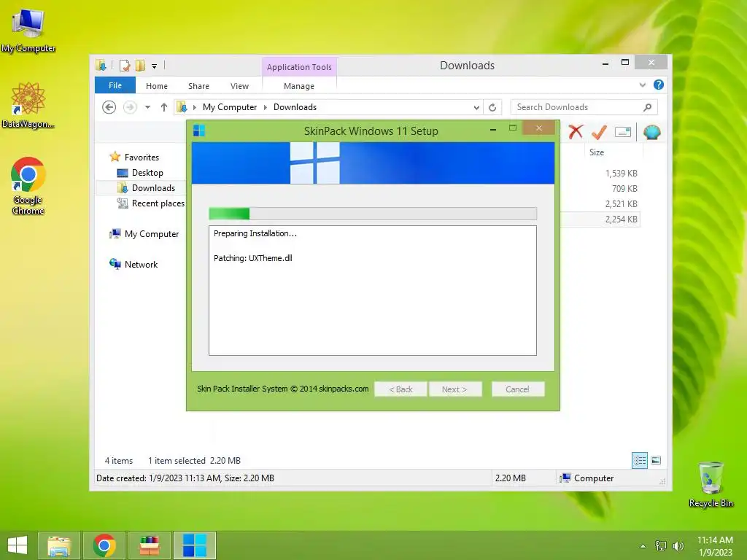Click SkinPack setup title bar logo

pos(199,131)
